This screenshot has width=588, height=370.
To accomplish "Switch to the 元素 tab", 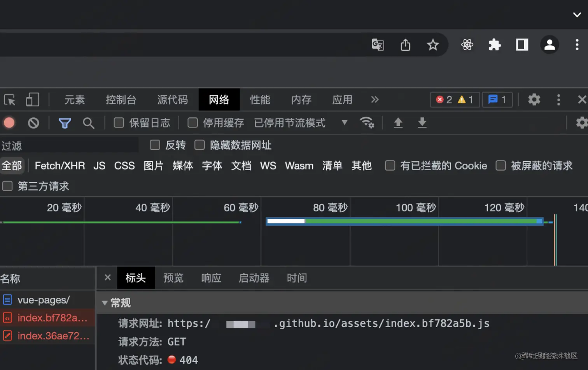I will tap(75, 100).
